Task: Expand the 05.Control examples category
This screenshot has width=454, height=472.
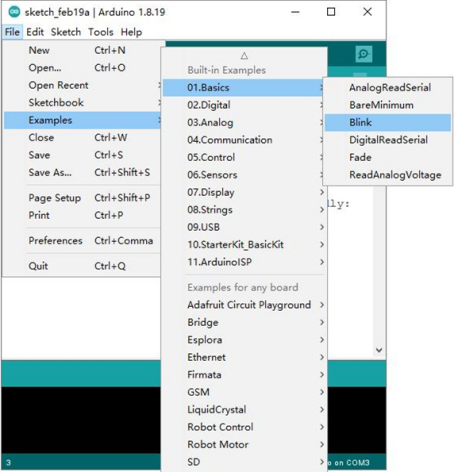Action: pyautogui.click(x=244, y=157)
